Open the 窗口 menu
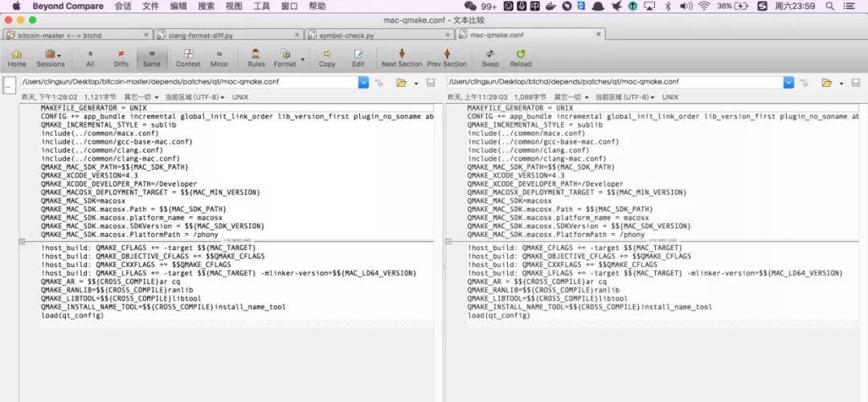Image resolution: width=868 pixels, height=402 pixels. coord(289,6)
